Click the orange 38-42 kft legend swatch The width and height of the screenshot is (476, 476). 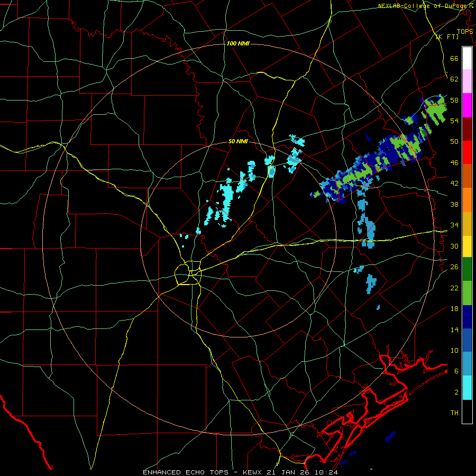point(467,200)
